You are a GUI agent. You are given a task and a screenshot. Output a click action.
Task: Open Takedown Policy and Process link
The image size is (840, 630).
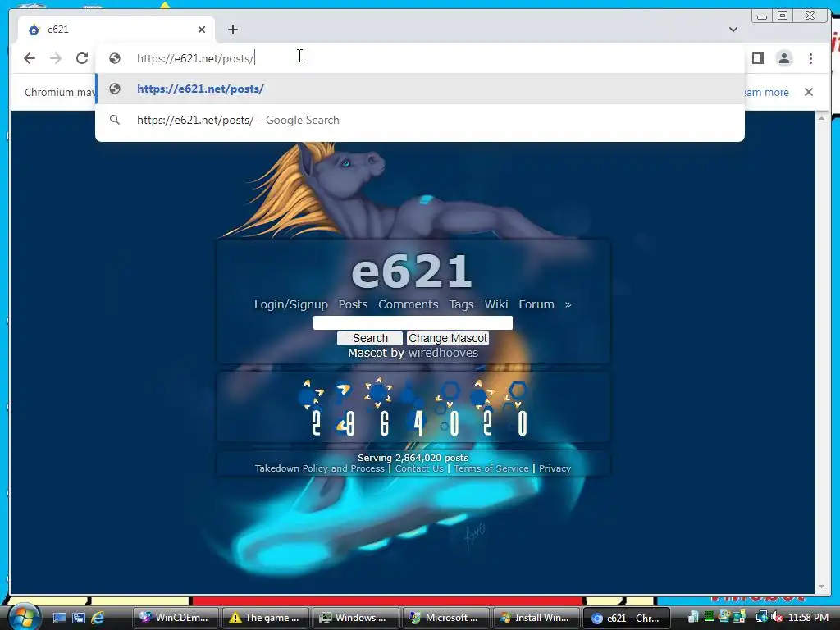tap(320, 468)
